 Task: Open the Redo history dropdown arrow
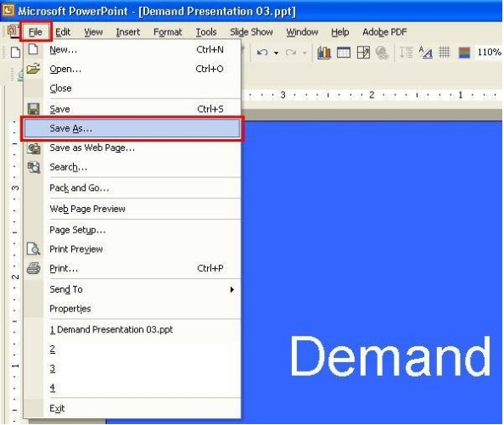[x=305, y=53]
